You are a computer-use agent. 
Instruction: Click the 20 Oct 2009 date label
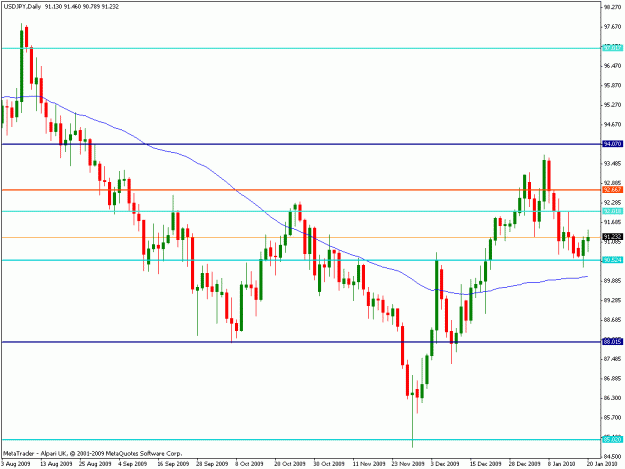(x=290, y=464)
